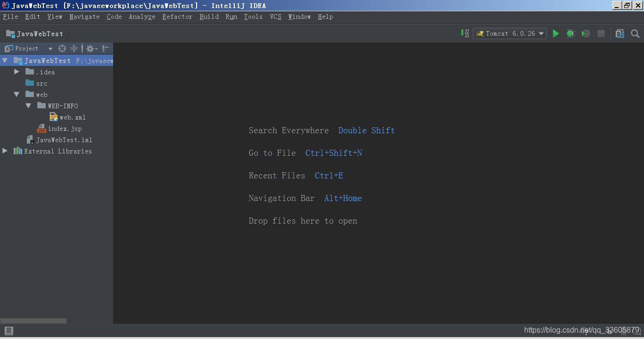Image resolution: width=644 pixels, height=339 pixels.
Task: Open the Run menu
Action: (231, 16)
